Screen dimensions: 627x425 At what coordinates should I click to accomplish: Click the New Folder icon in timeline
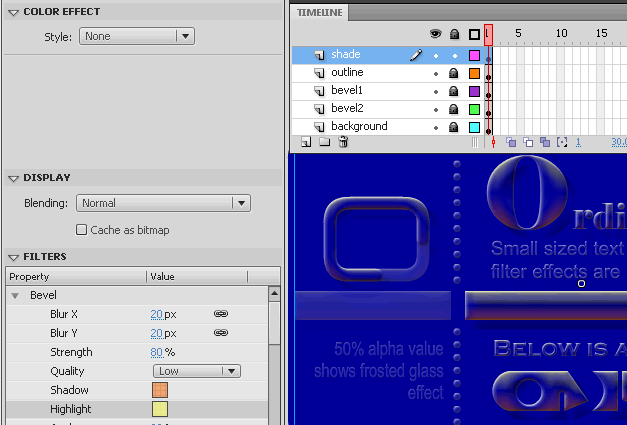click(x=324, y=143)
